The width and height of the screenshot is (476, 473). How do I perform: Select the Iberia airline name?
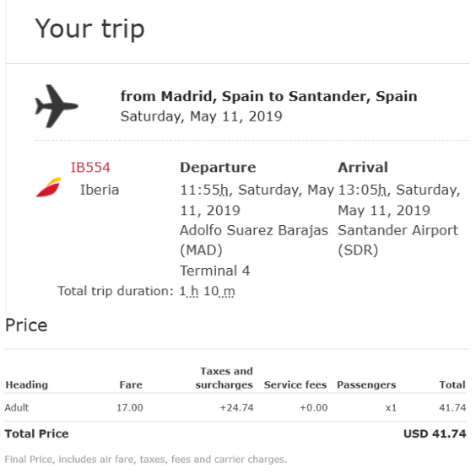[x=100, y=190]
